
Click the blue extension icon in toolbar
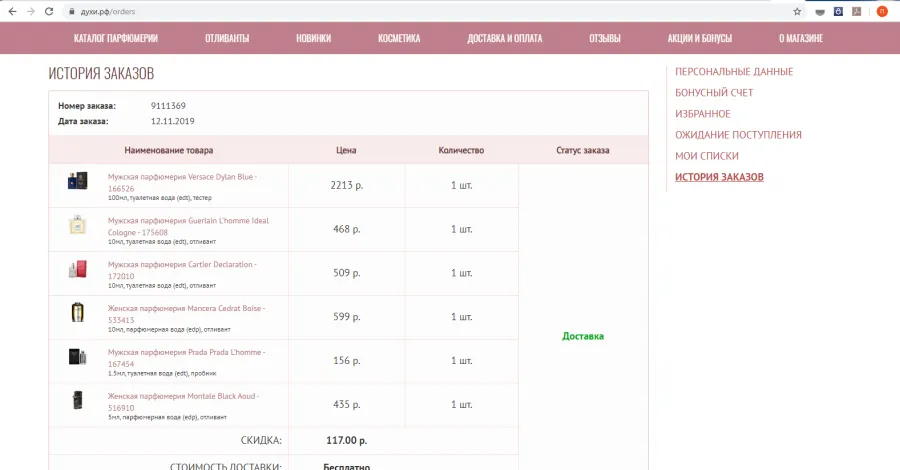click(x=838, y=11)
